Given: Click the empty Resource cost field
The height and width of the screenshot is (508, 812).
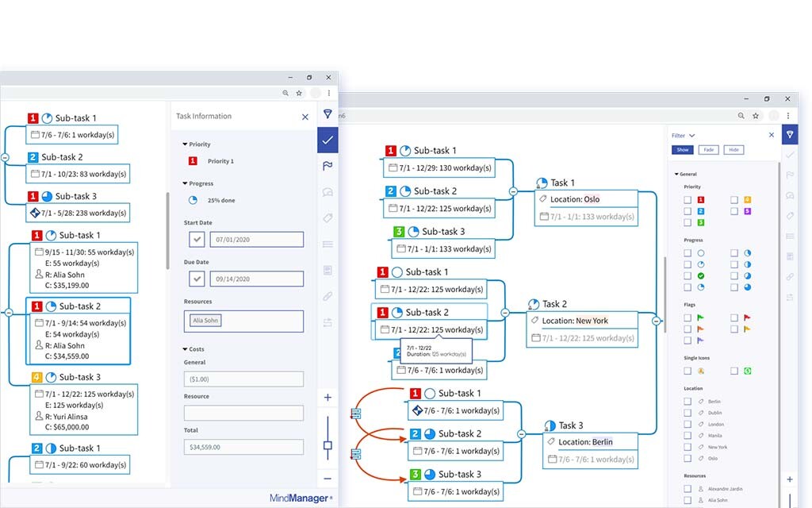Looking at the screenshot, I should (x=243, y=413).
